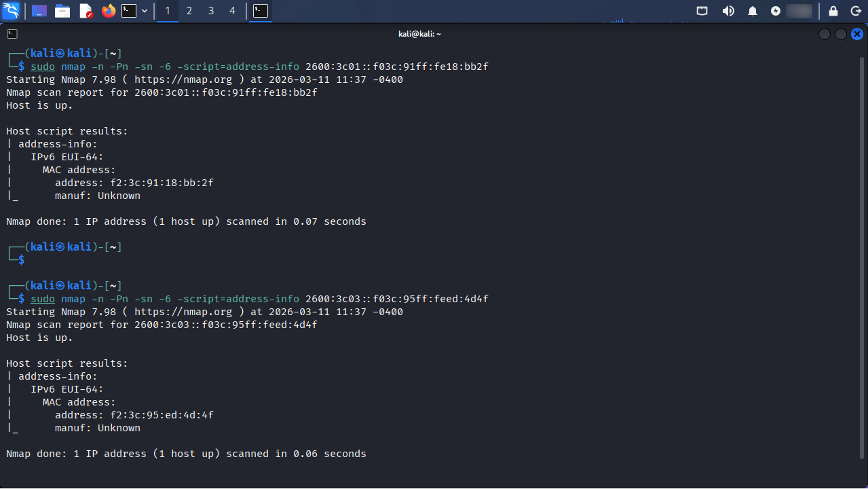Viewport: 868px width, 489px height.
Task: Launch the text editor panel icon
Action: click(x=86, y=11)
